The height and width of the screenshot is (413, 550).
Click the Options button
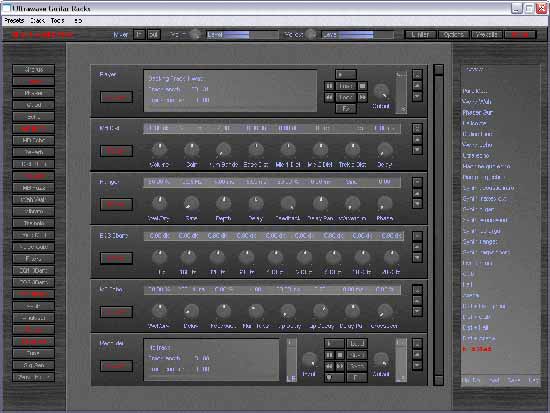pos(453,34)
